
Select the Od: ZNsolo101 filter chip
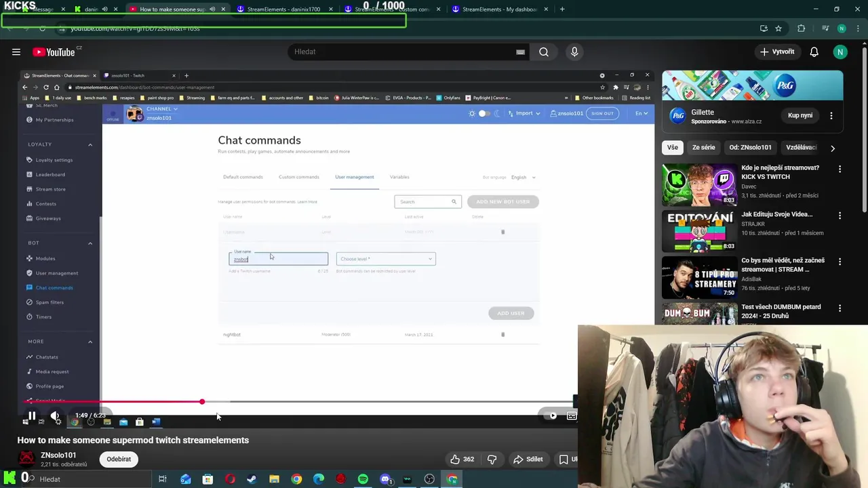(750, 147)
